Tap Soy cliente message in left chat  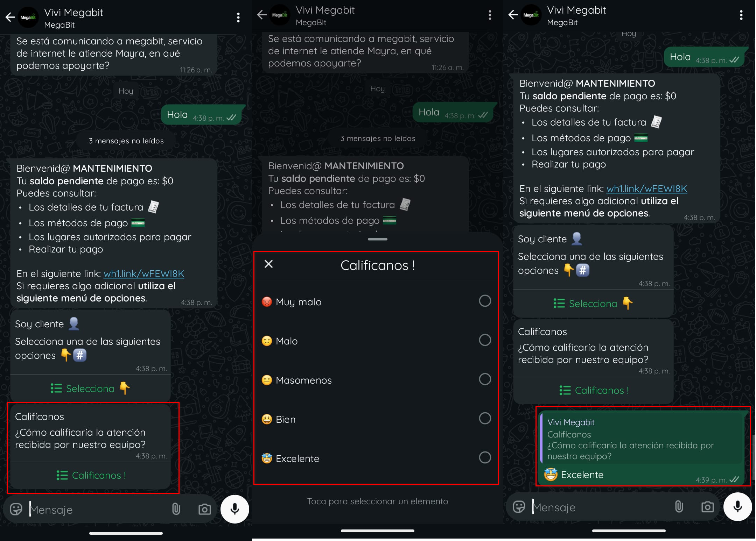point(91,343)
